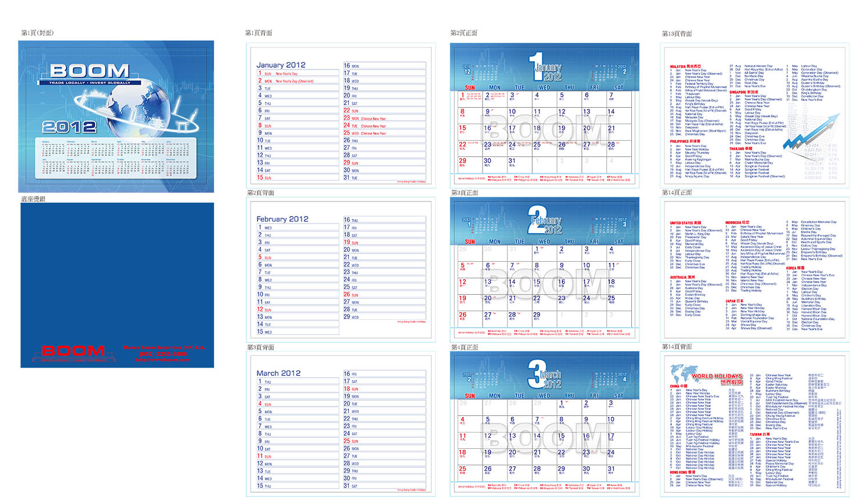
Task: Click the 'New Year's Day' entry for 1 January
Action: point(286,74)
